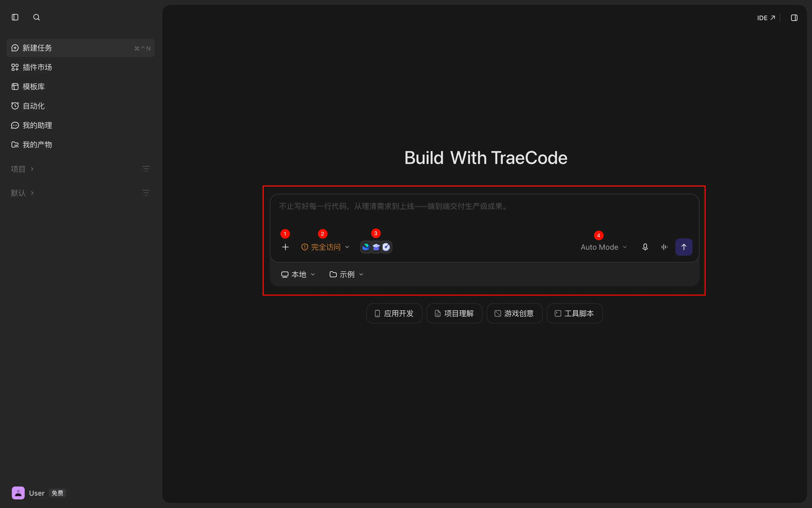
Task: Click filter icon beside 默认
Action: pyautogui.click(x=146, y=193)
